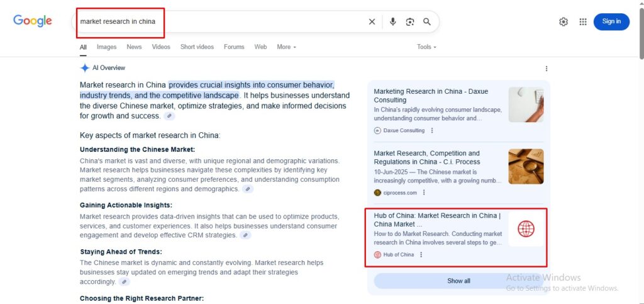Click the ciprocess.com source name
The height and width of the screenshot is (304, 644).
point(400,192)
